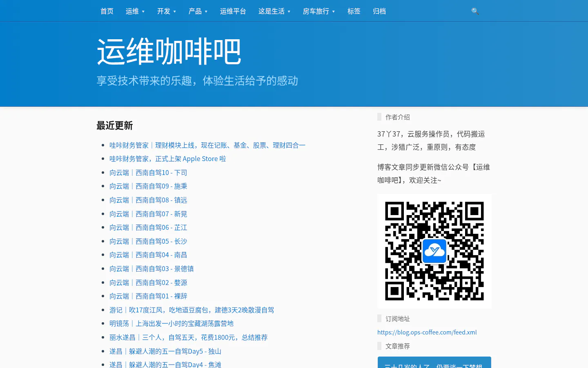Screen dimensions: 588x368
Task: Open the feed.xml subscription link
Action: [x=427, y=332]
